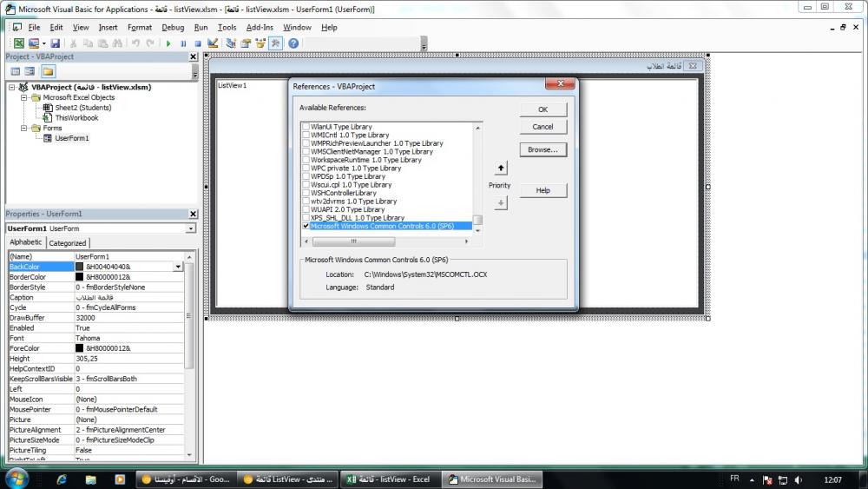Collapse the VBAProject tree node

point(11,87)
